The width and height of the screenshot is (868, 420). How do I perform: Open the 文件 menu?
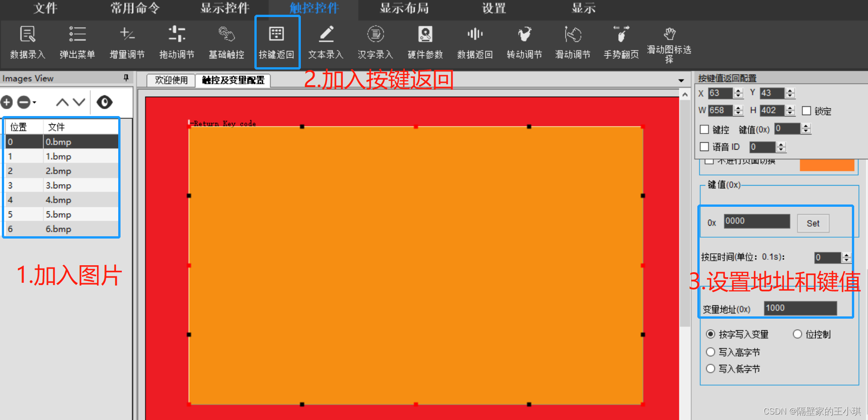click(45, 8)
